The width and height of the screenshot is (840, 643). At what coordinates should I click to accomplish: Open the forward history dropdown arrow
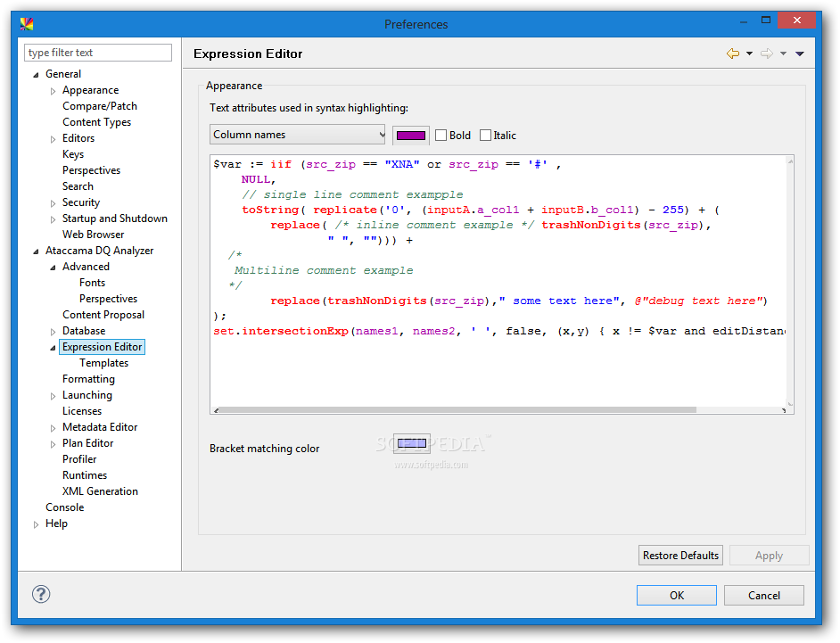point(783,53)
